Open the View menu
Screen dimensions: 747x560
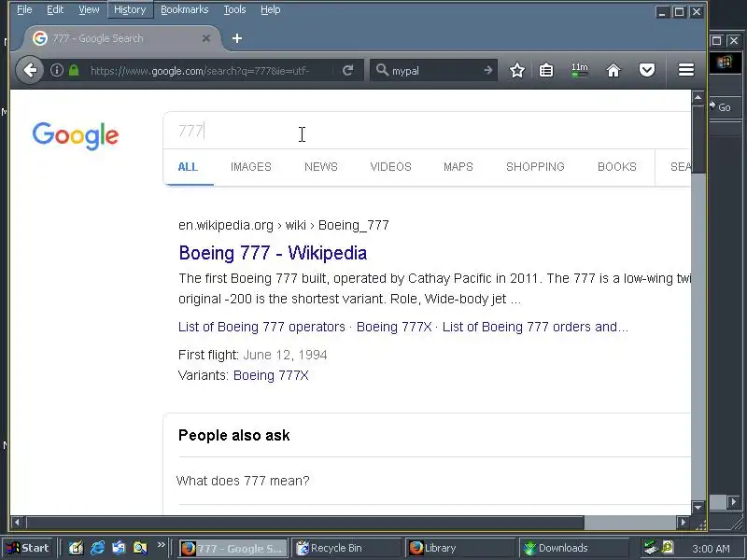point(89,9)
